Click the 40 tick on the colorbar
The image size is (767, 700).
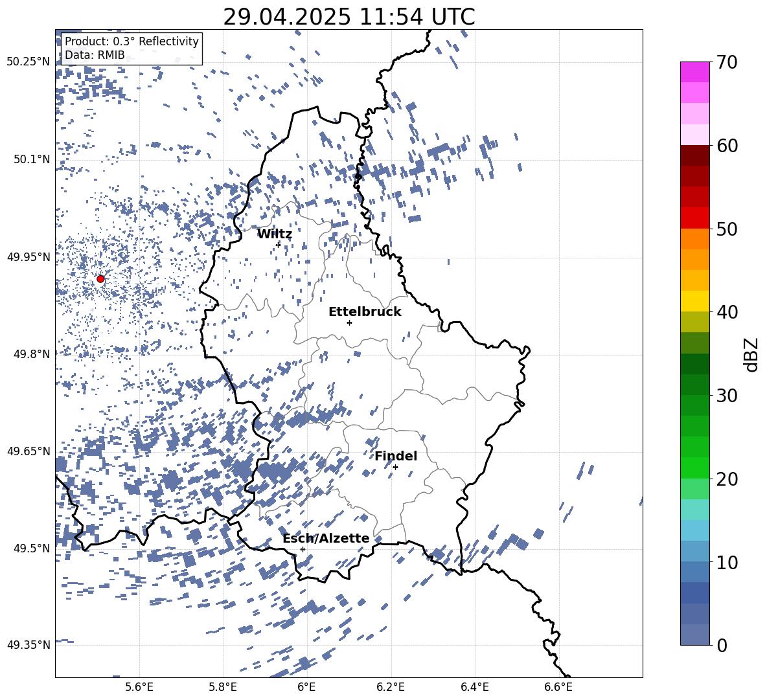tap(727, 312)
